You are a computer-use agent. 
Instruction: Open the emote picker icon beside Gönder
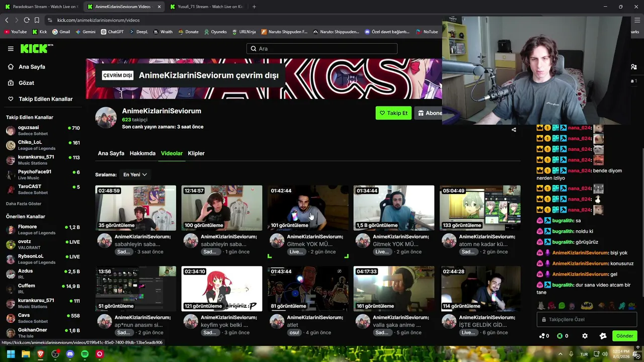(603, 336)
